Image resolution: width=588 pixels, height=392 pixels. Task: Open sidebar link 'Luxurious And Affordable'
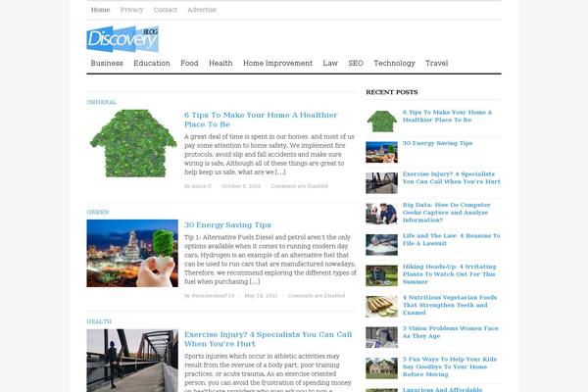click(443, 389)
